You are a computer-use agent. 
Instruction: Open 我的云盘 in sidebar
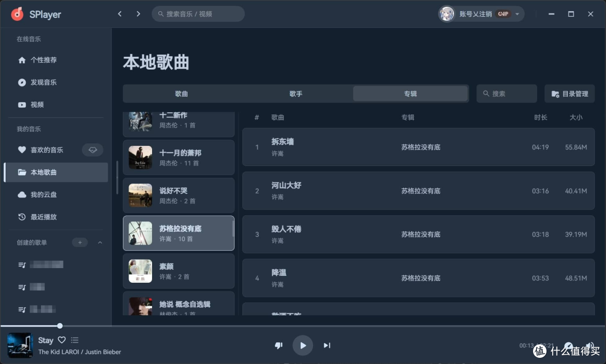point(56,195)
